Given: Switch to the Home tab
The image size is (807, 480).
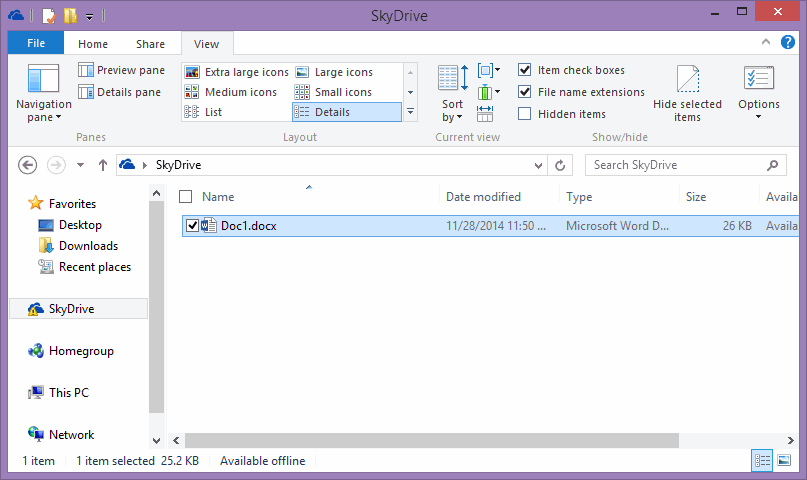Looking at the screenshot, I should pos(93,44).
